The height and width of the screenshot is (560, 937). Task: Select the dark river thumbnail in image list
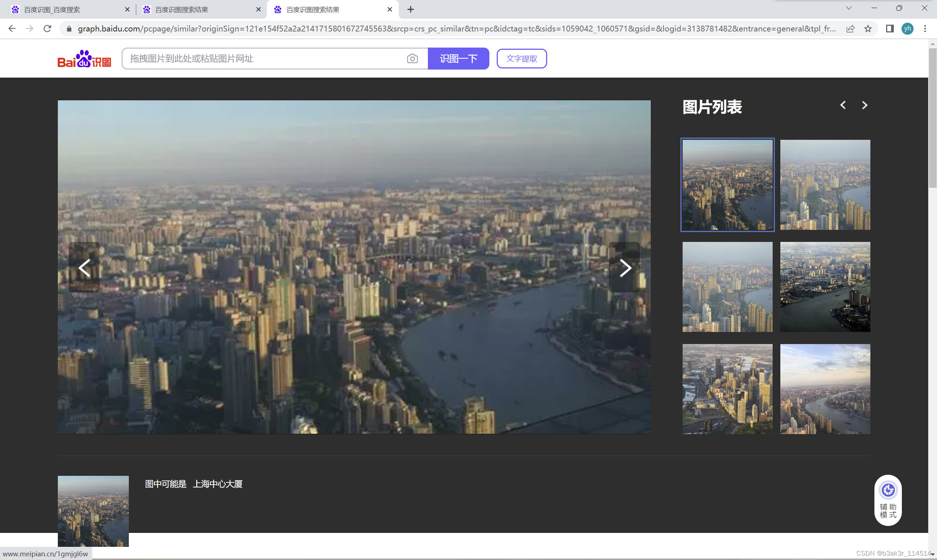pyautogui.click(x=825, y=287)
